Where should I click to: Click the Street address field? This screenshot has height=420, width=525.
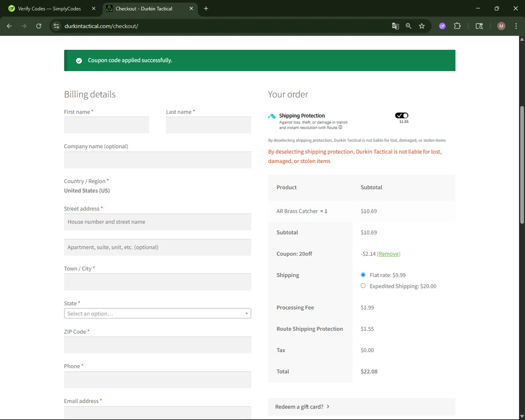tap(157, 222)
